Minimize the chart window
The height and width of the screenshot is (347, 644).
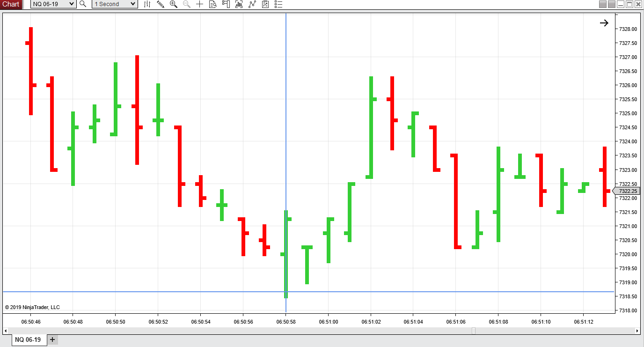click(x=621, y=4)
